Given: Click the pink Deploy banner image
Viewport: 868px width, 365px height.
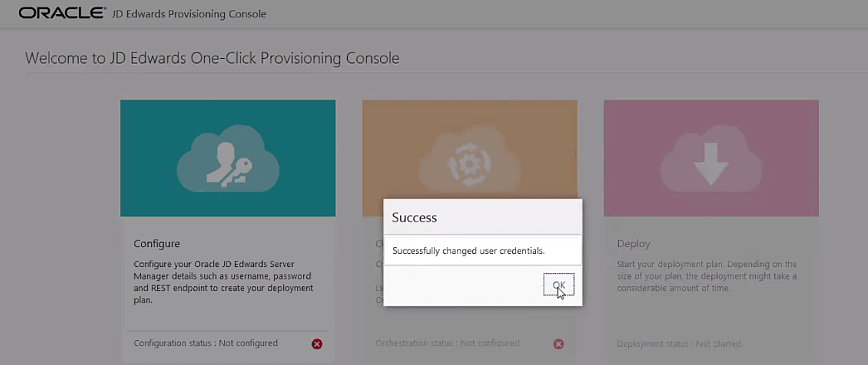Looking at the screenshot, I should point(711,158).
